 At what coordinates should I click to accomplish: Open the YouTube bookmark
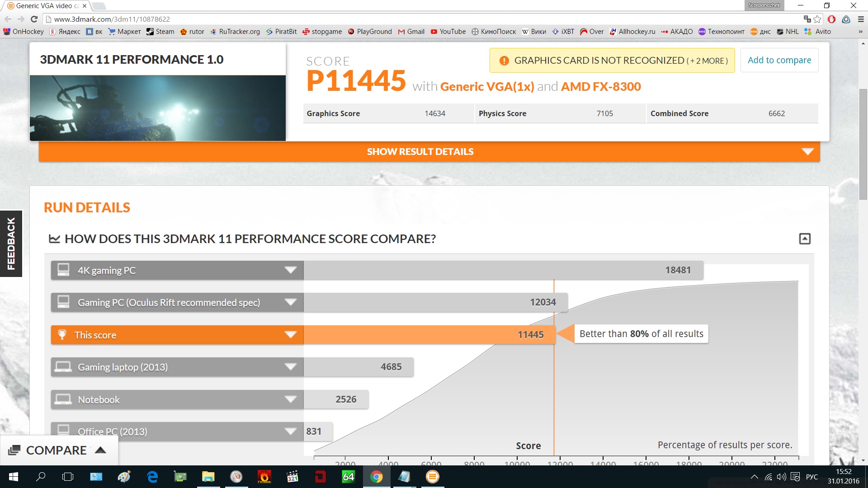click(448, 32)
